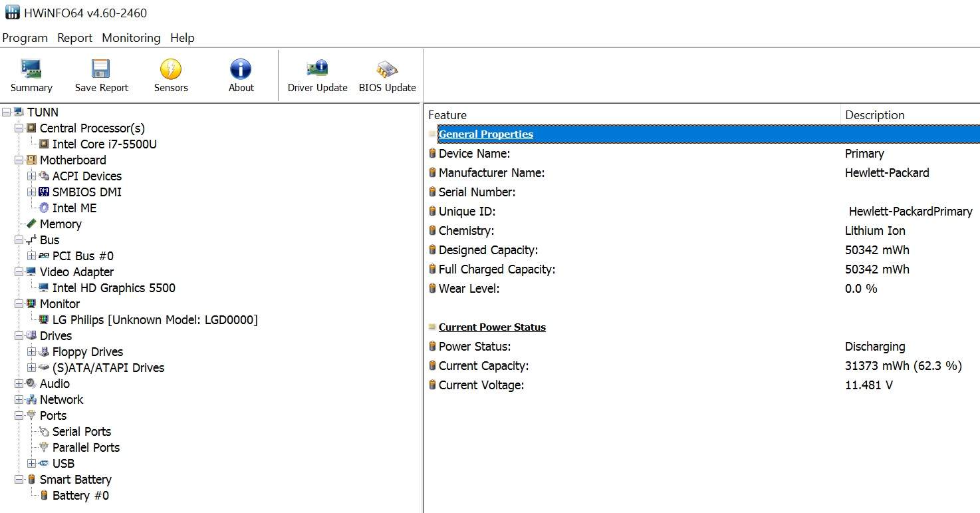Collapse the TUNN root node

[x=6, y=112]
